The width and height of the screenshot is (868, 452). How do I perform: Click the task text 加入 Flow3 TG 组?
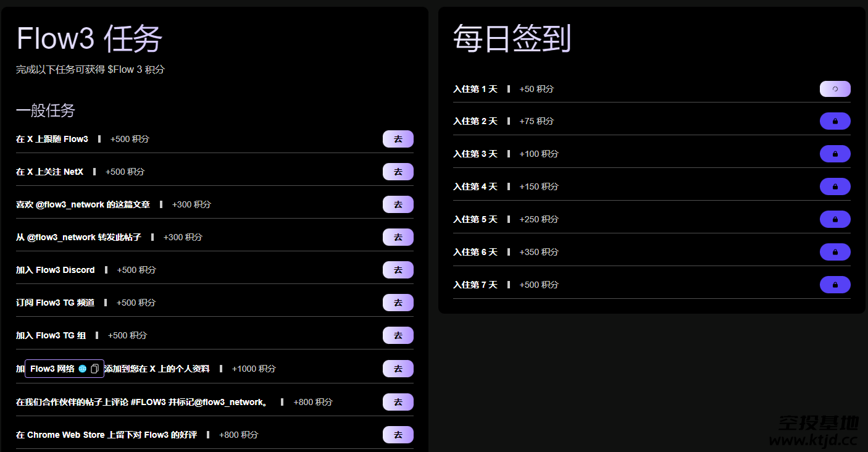point(51,335)
